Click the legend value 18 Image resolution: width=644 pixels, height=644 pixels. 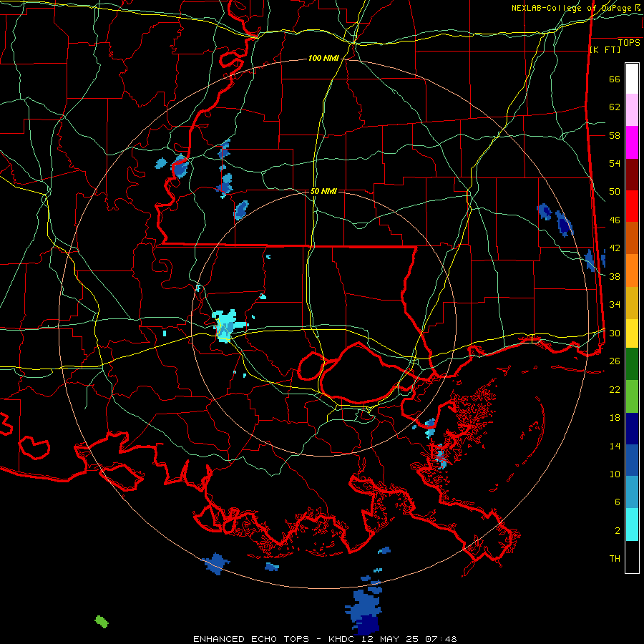click(615, 418)
